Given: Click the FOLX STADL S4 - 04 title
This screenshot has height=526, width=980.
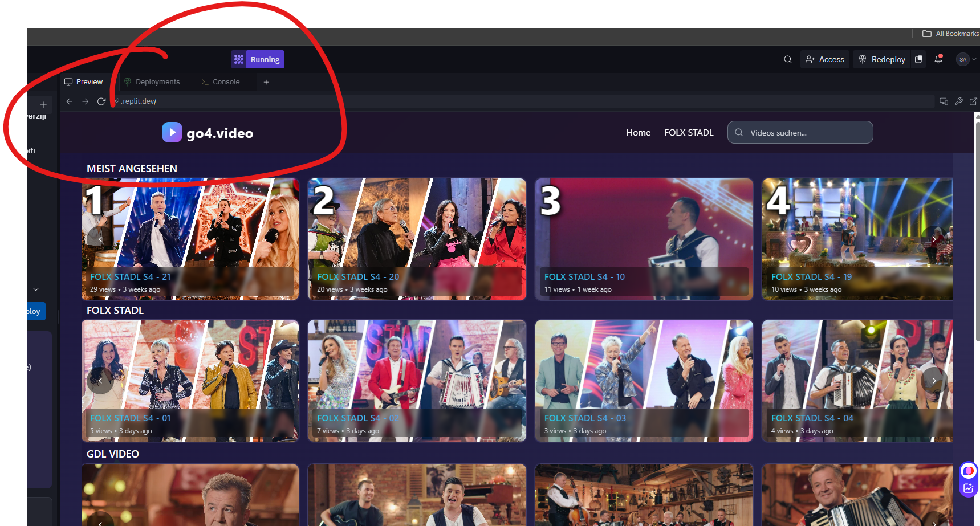Looking at the screenshot, I should tap(812, 418).
